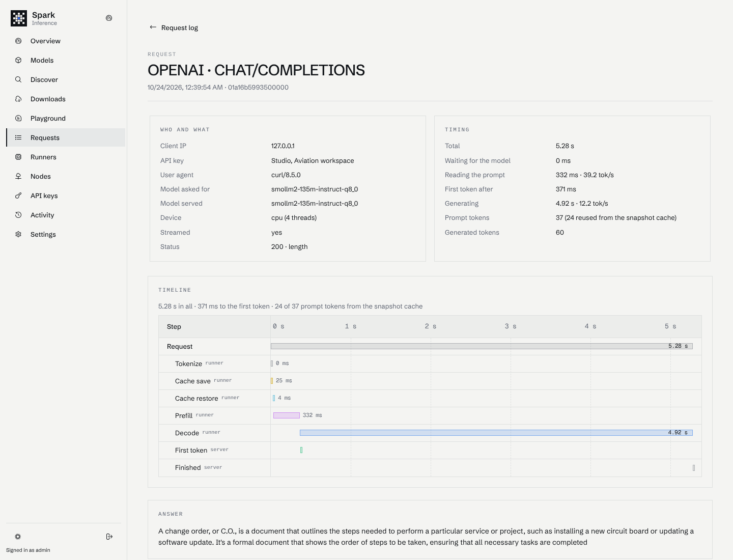Click the Generating value "4.92 s · 12.2 tok/s"
The image size is (733, 560).
(582, 203)
